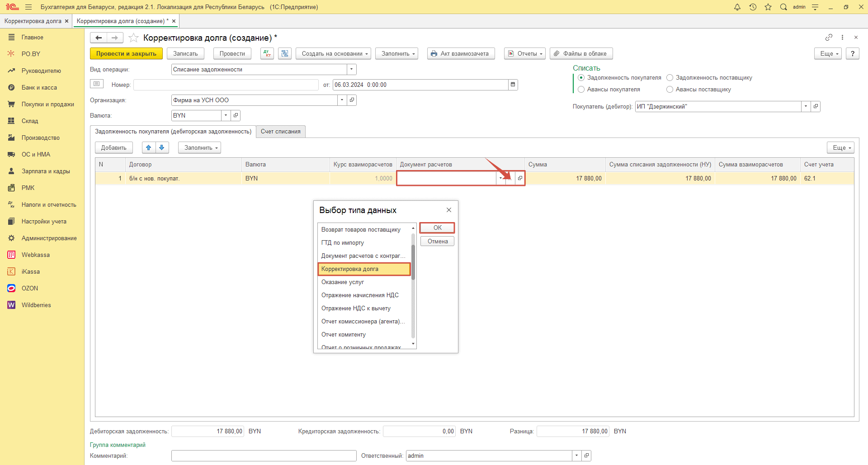Select Задолженность поставщику radio

(670, 78)
